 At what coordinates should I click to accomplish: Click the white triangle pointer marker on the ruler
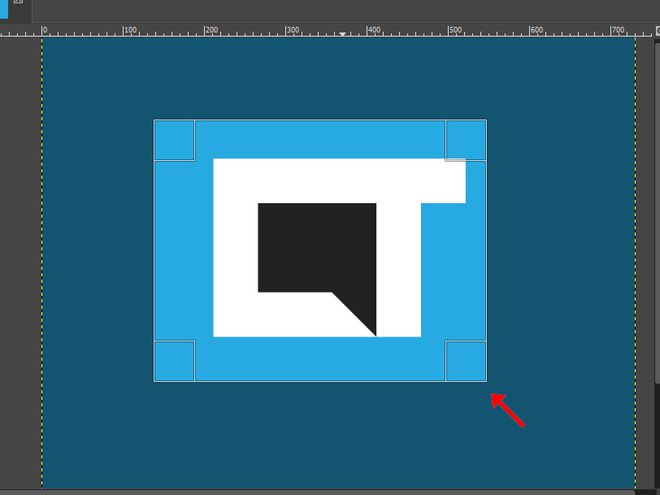pyautogui.click(x=343, y=34)
